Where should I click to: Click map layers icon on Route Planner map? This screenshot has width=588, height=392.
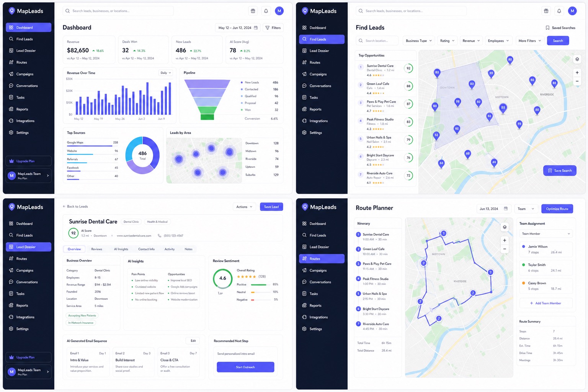505,227
